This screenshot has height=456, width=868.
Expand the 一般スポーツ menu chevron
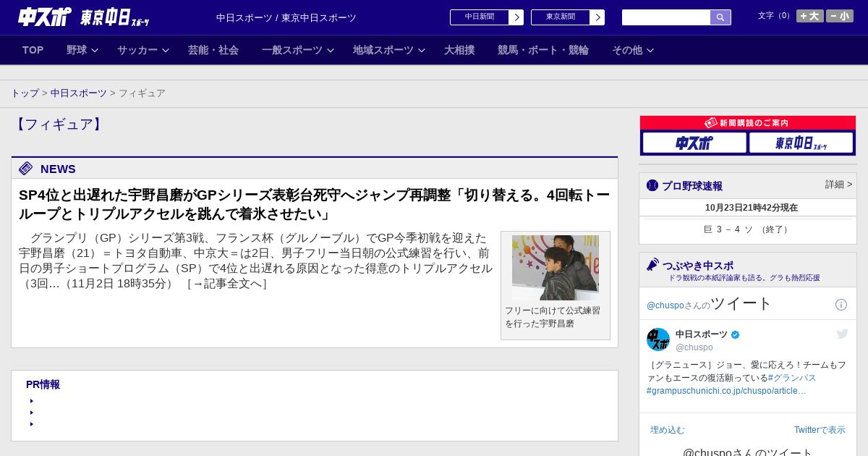click(x=331, y=51)
